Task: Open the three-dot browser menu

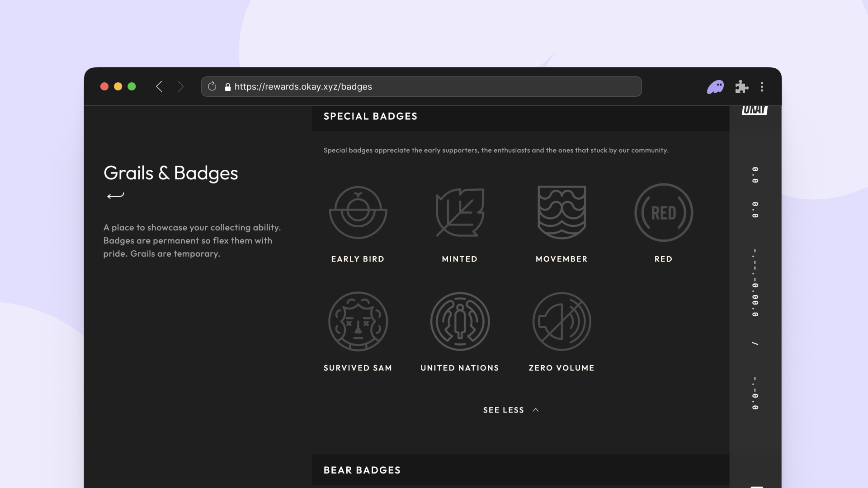Action: 762,87
